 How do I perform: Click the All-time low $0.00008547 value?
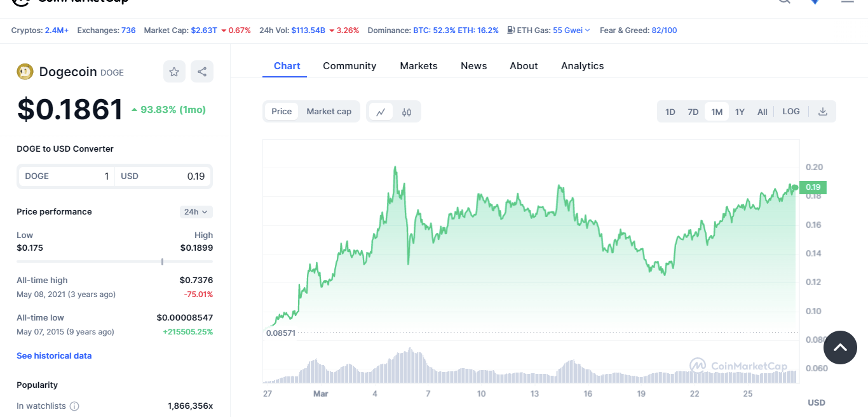click(x=185, y=318)
